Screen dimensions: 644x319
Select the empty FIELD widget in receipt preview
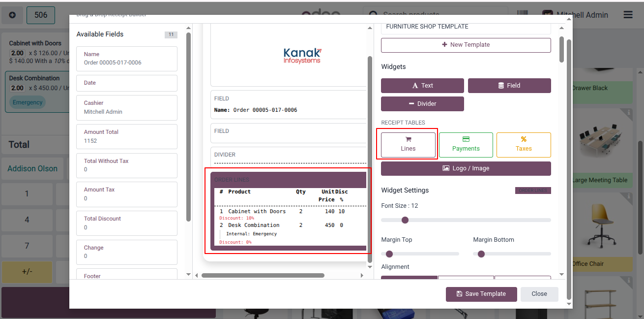click(x=289, y=133)
